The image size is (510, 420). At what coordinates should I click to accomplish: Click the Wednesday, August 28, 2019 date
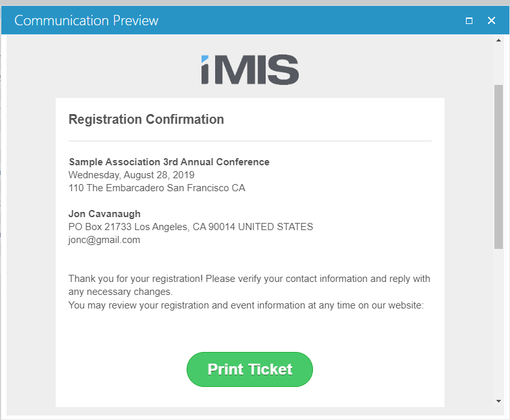(x=132, y=175)
